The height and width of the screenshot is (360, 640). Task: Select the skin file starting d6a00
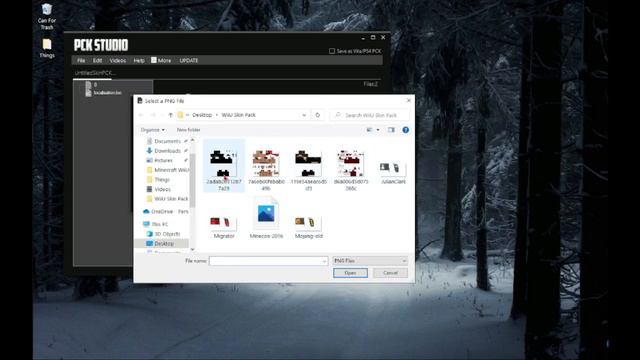click(x=351, y=169)
